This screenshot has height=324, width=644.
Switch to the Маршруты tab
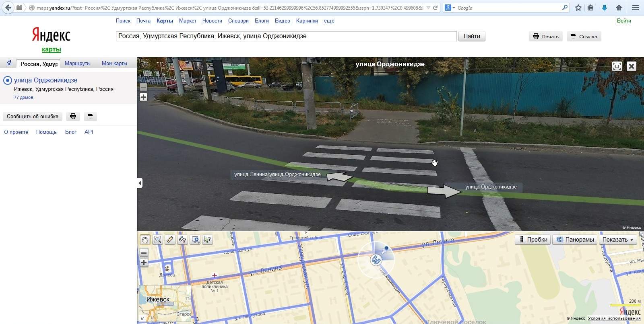click(78, 64)
